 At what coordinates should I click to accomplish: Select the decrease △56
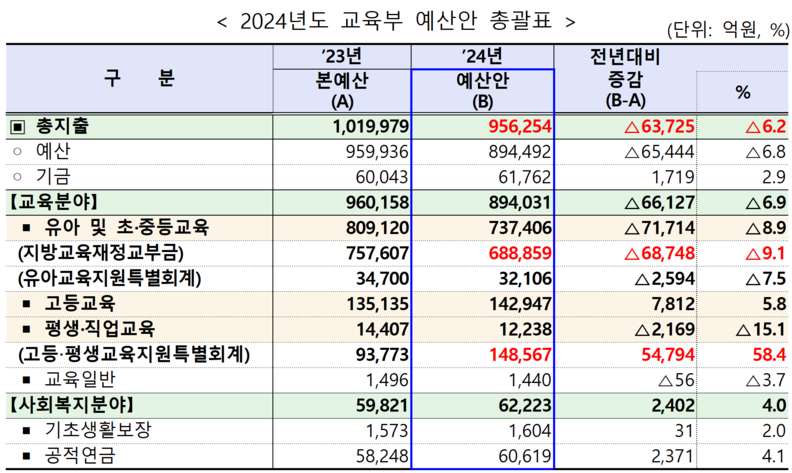pos(676,380)
